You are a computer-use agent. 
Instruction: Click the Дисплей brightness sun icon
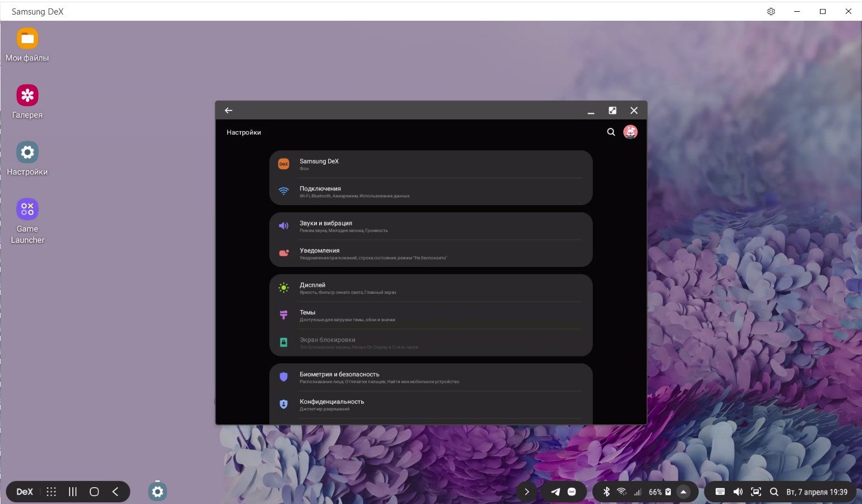(284, 288)
